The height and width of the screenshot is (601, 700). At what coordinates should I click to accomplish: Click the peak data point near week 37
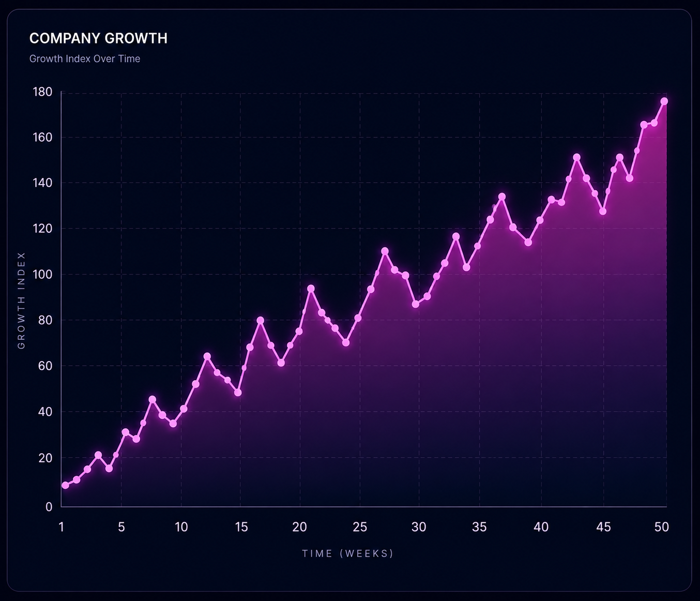(501, 197)
